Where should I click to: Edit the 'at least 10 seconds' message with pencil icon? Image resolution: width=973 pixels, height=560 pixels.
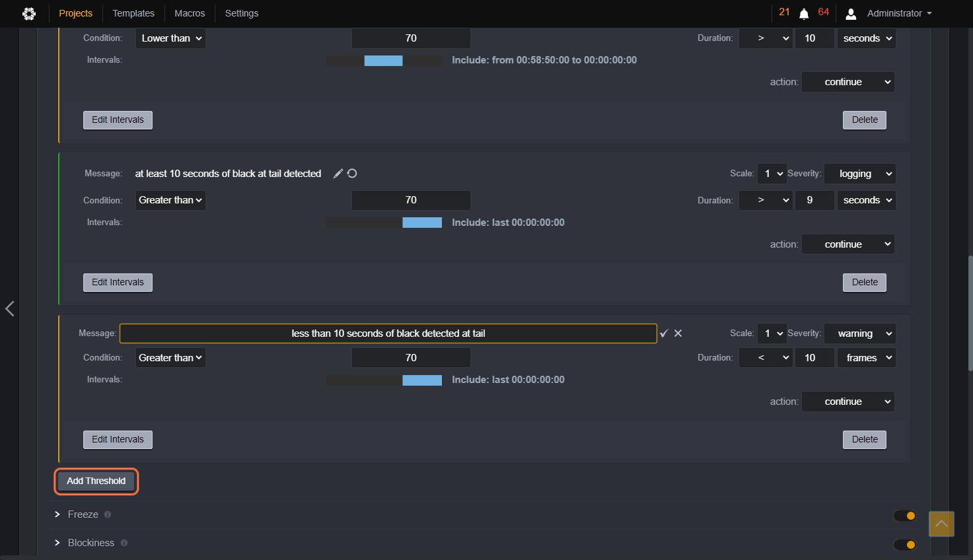coord(338,174)
